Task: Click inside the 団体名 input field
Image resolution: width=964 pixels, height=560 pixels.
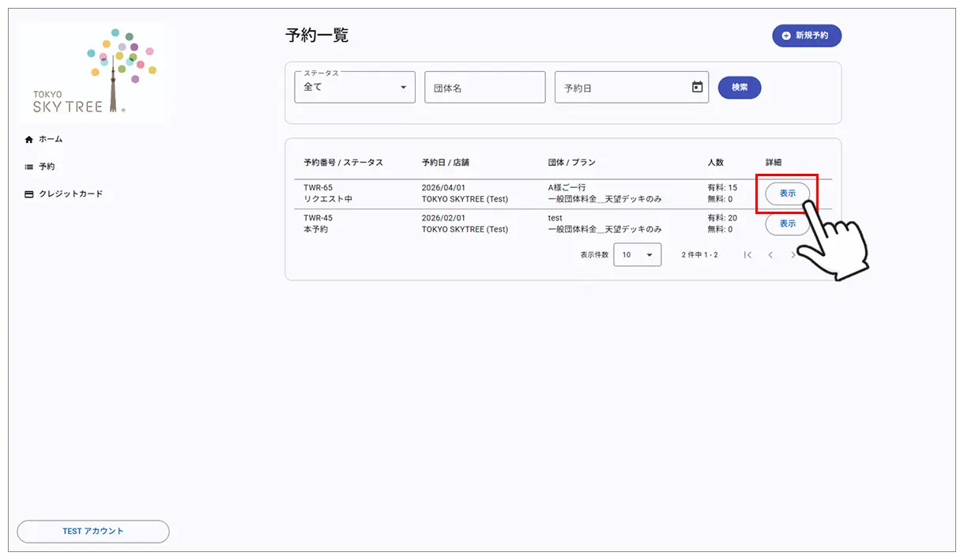Action: (x=484, y=87)
